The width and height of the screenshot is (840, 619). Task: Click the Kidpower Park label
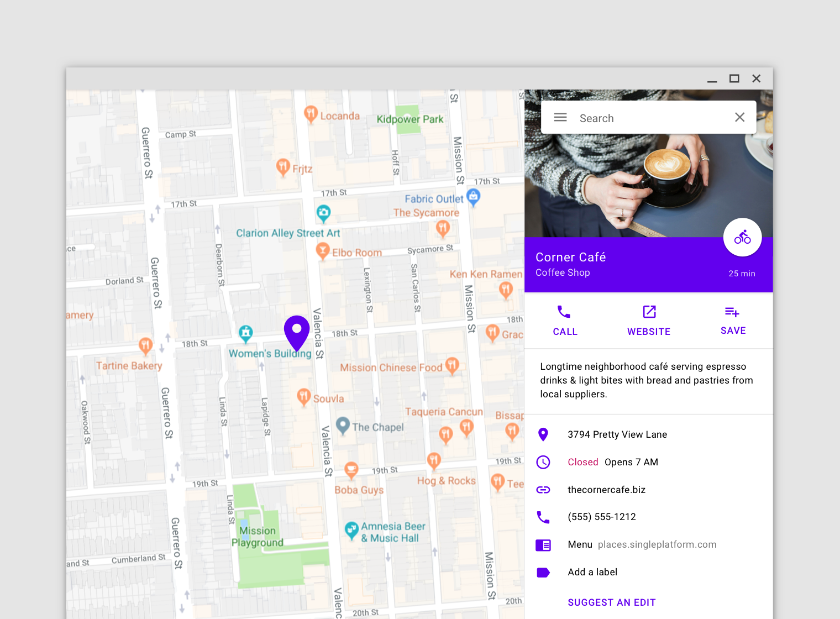pos(410,119)
